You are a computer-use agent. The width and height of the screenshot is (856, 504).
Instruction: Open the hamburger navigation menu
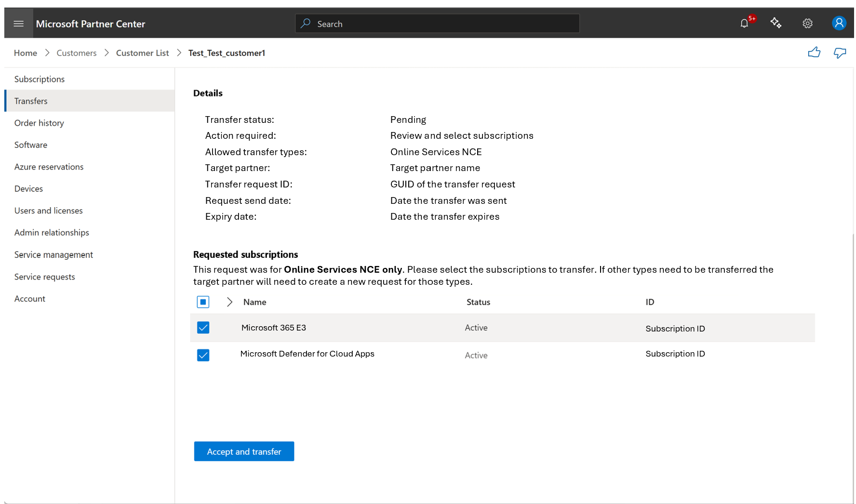(x=19, y=24)
